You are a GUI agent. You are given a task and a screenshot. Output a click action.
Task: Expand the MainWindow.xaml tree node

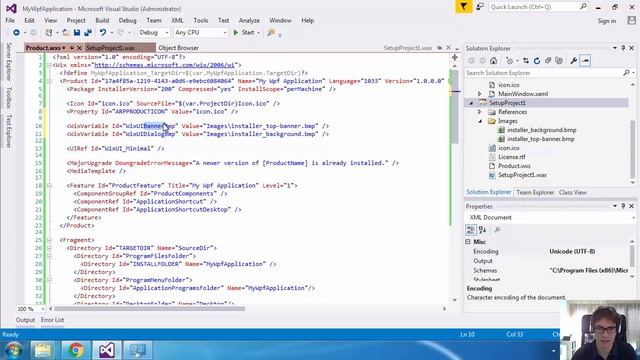coord(480,94)
